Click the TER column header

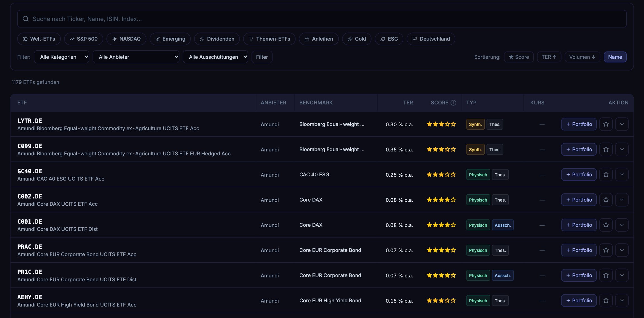408,103
